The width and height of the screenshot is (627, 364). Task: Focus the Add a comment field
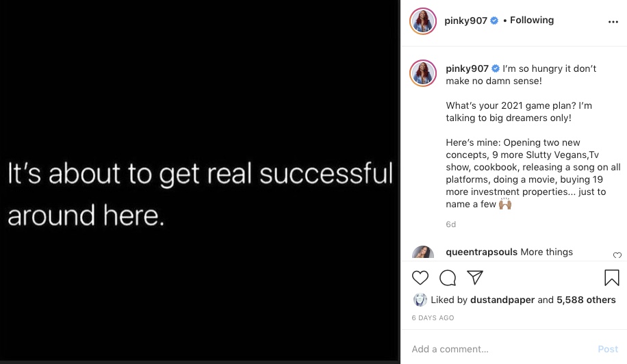click(x=500, y=349)
